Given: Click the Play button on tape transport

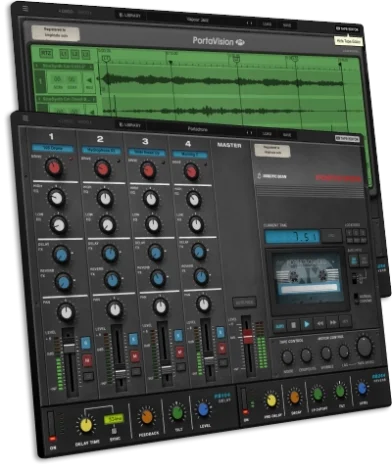Looking at the screenshot, I should coord(307,324).
